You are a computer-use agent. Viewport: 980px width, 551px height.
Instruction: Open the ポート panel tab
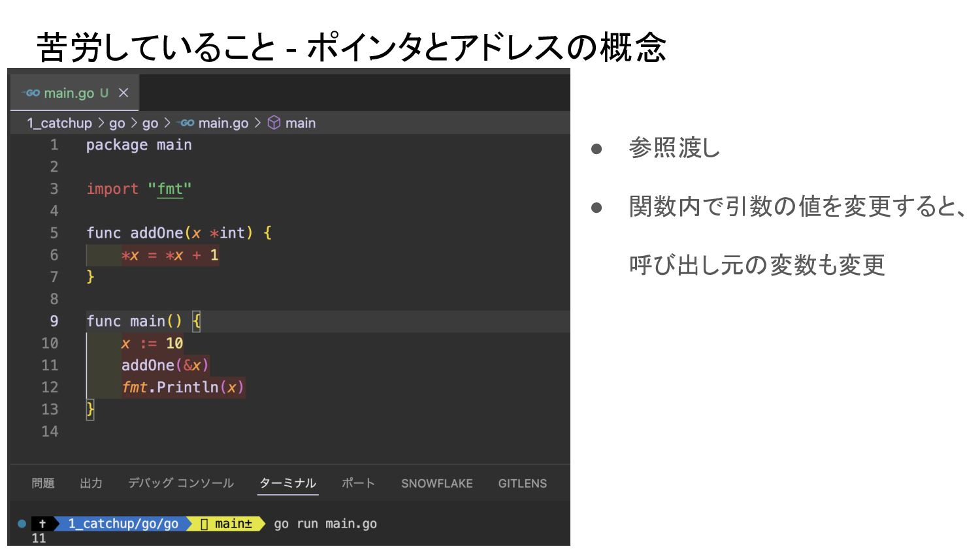tap(358, 483)
